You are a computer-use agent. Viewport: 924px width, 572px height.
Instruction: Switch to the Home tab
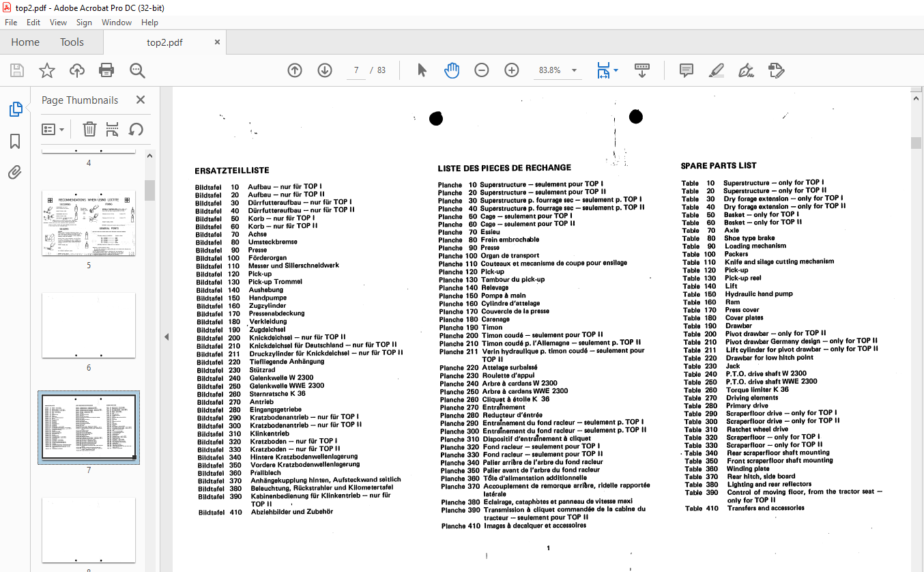25,42
